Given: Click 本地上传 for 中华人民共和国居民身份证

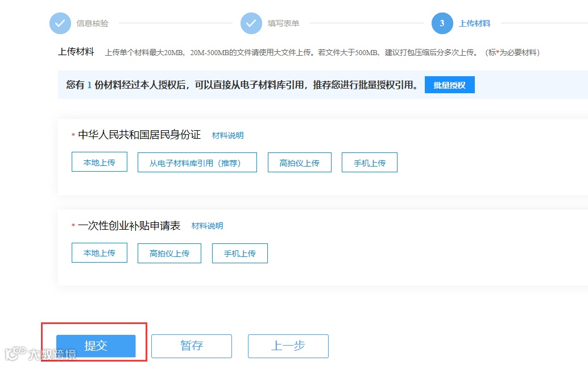Looking at the screenshot, I should click(x=100, y=162).
